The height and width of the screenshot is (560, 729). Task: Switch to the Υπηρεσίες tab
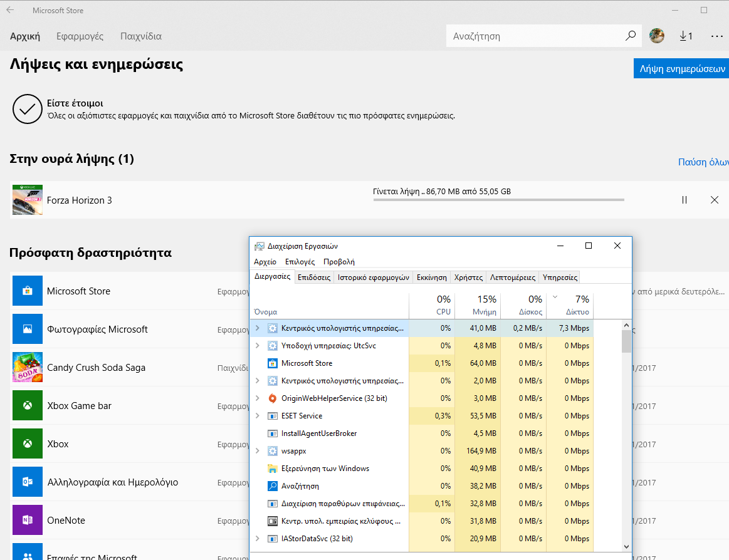[560, 277]
